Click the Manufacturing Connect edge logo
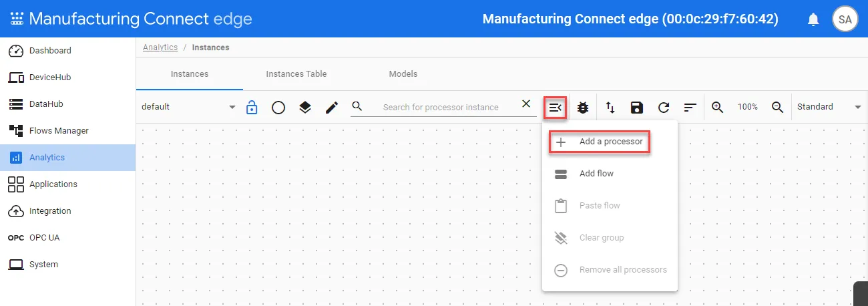This screenshot has width=868, height=306. click(131, 19)
